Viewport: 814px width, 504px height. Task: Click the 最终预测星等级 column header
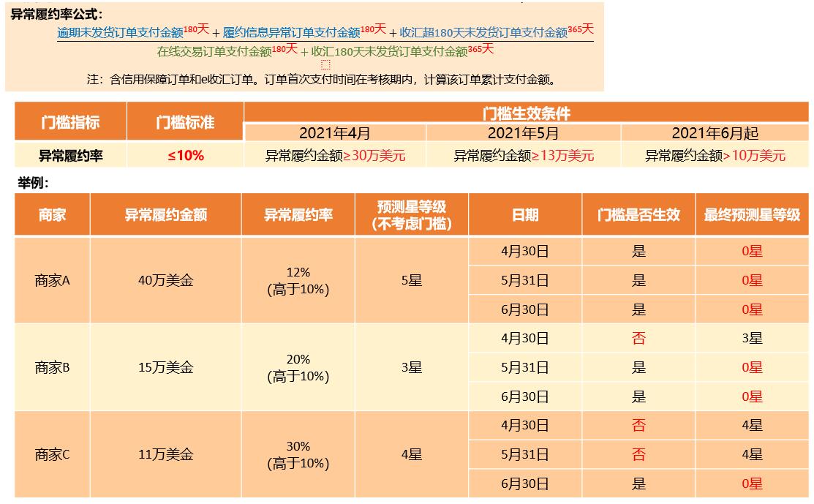[752, 214]
